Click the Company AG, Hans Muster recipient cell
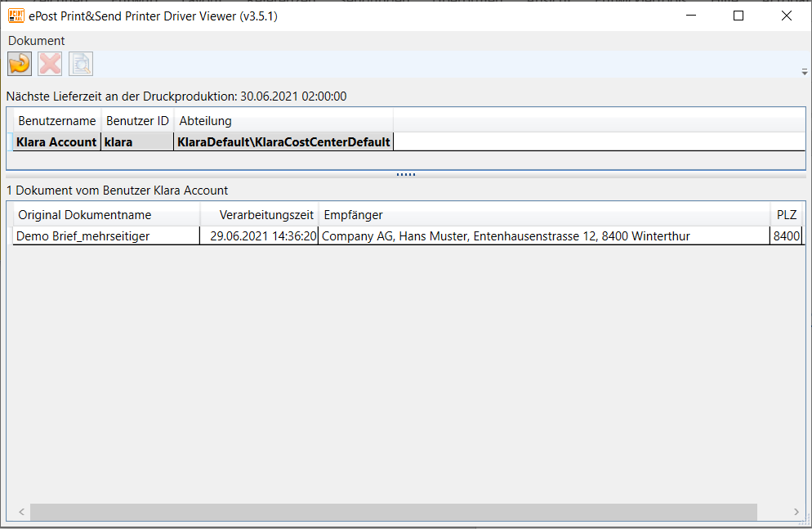 pos(544,235)
